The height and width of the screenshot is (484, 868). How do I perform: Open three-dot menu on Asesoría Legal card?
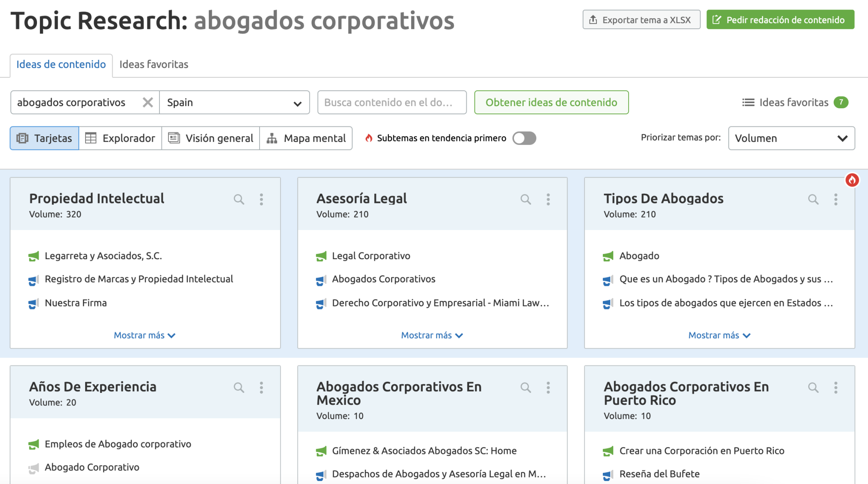click(x=548, y=199)
